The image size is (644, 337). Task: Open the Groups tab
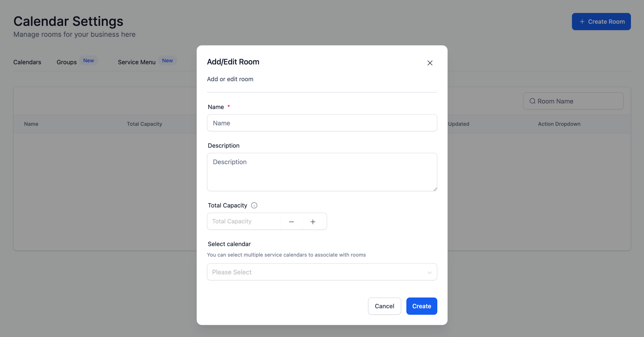(66, 62)
